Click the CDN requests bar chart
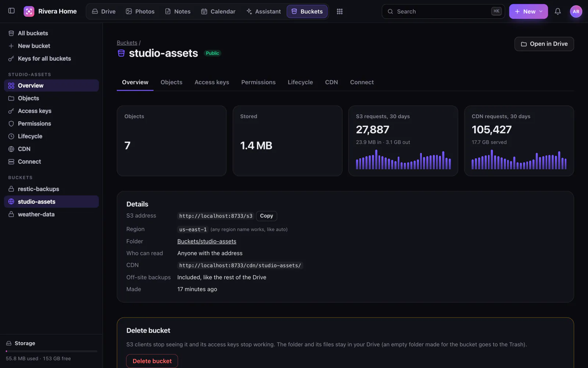This screenshot has height=368, width=588. pyautogui.click(x=519, y=159)
